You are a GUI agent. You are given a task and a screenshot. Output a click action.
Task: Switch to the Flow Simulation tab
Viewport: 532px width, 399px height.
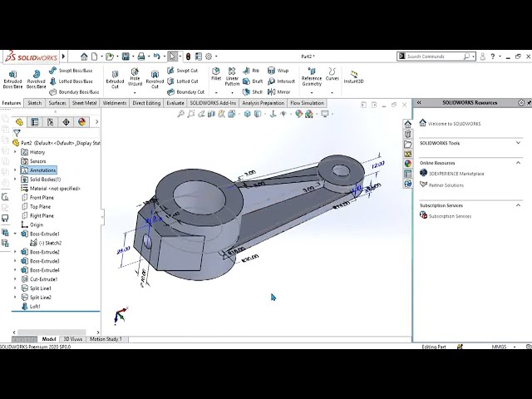pyautogui.click(x=307, y=103)
